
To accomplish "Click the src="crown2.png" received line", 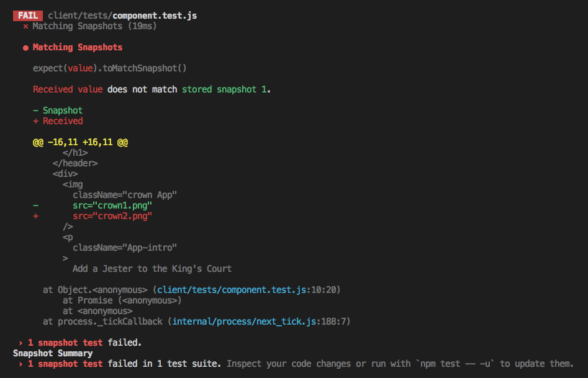I will click(x=112, y=216).
